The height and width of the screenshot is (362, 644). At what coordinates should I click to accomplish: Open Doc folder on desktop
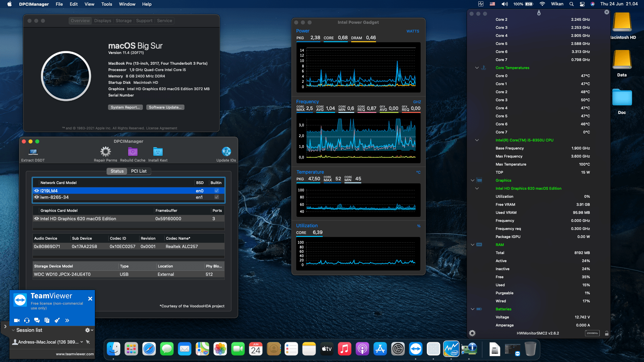622,98
